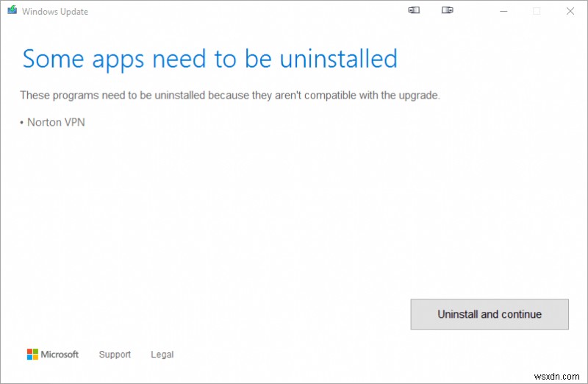Minimize the Windows Update window
The height and width of the screenshot is (384, 588).
pyautogui.click(x=503, y=11)
